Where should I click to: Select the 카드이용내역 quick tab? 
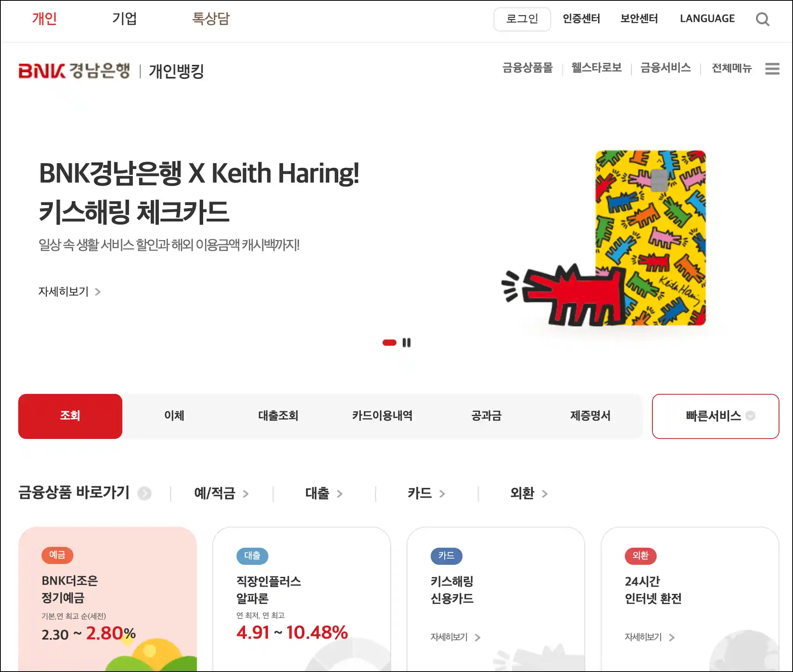(x=382, y=416)
